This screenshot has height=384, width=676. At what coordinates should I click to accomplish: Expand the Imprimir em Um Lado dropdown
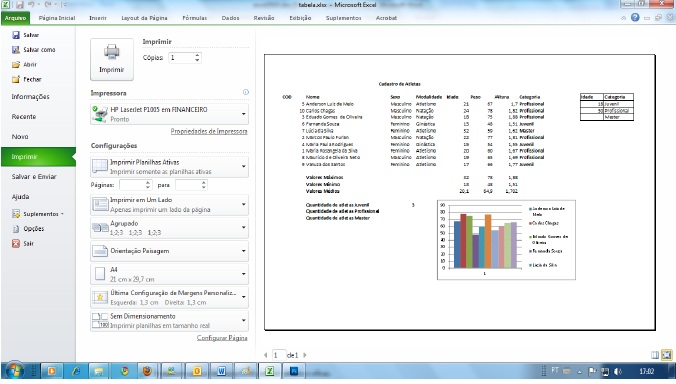coord(170,205)
